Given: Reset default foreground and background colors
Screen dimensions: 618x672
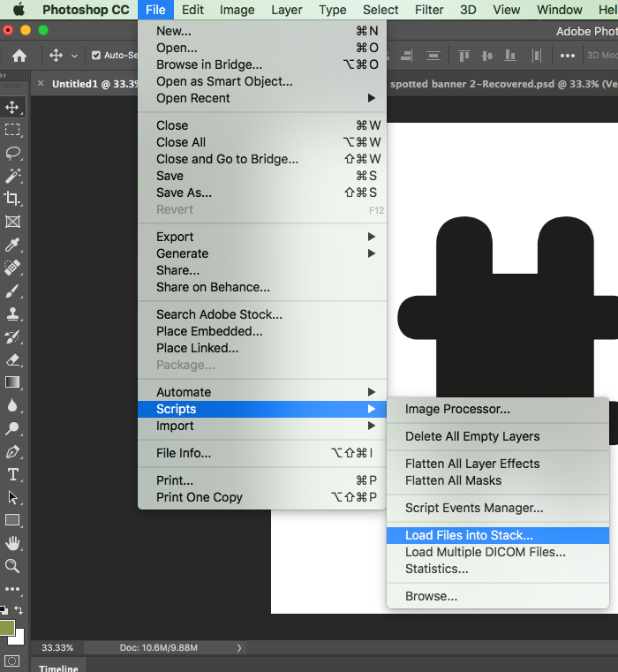Looking at the screenshot, I should coord(4,610).
